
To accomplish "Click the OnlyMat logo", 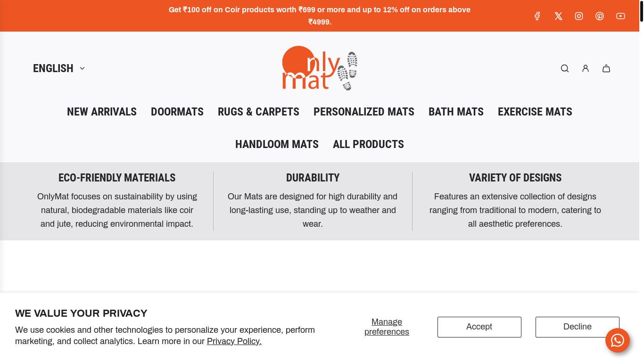I will [320, 68].
